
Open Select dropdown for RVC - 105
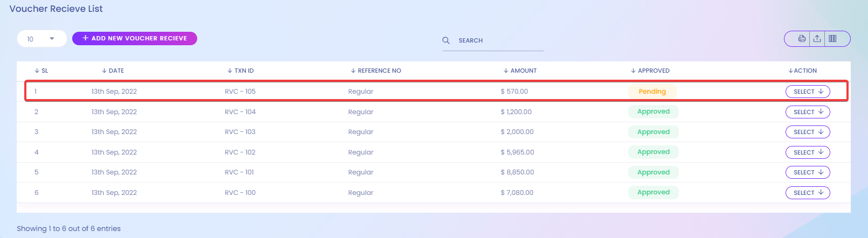tap(808, 92)
